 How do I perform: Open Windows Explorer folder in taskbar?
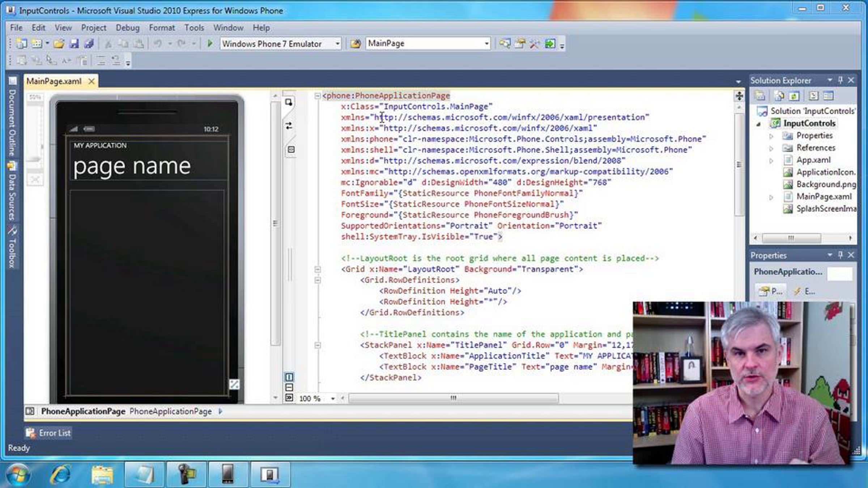(x=103, y=474)
